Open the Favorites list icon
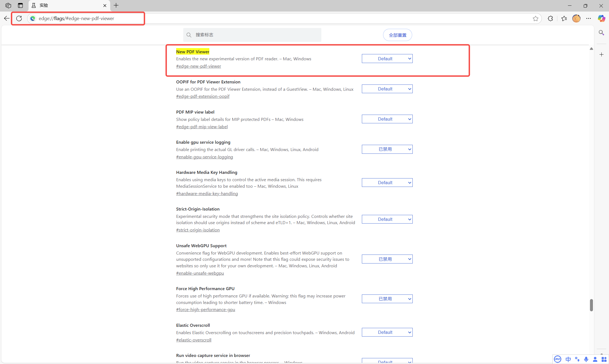The image size is (609, 364). 564,18
